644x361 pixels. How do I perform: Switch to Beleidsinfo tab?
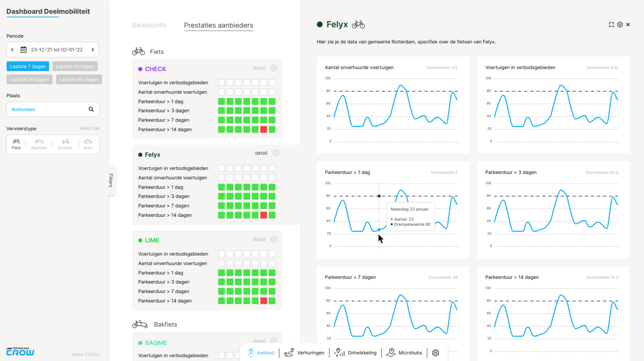point(149,25)
